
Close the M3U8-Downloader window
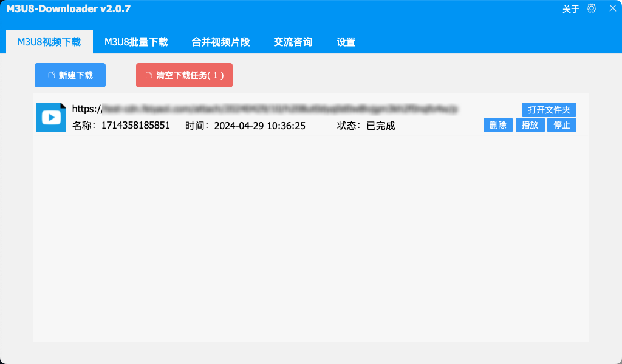coord(612,8)
